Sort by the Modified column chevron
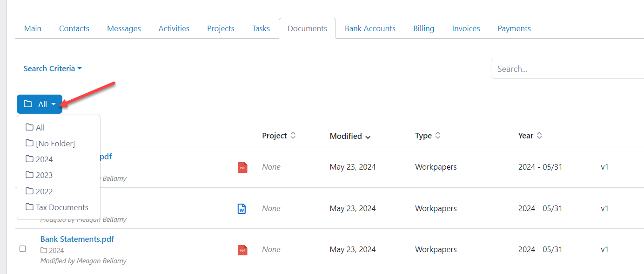 coord(368,137)
